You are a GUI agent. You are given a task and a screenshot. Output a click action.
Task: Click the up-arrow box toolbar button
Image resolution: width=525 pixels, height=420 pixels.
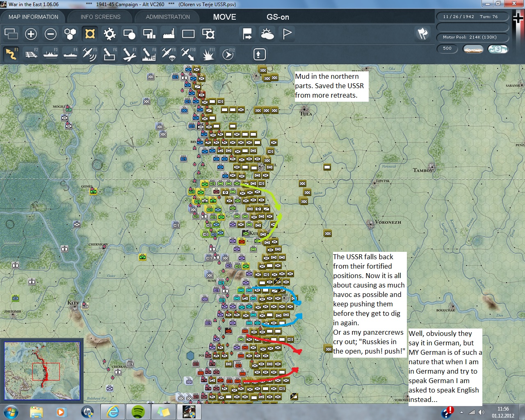point(259,54)
